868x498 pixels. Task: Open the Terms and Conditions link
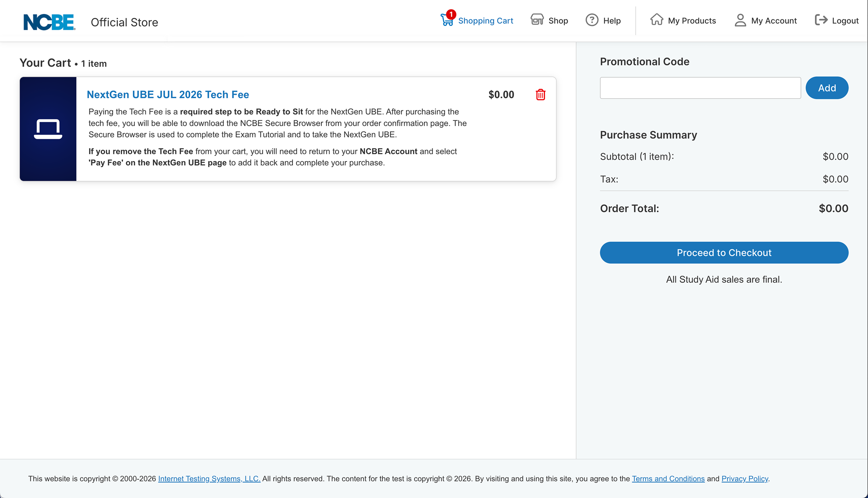click(x=668, y=479)
